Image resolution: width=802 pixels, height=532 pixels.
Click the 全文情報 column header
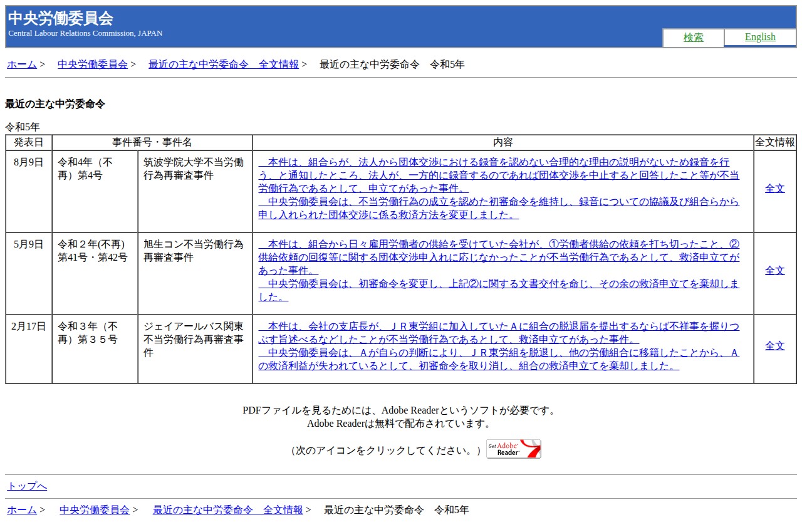775,142
